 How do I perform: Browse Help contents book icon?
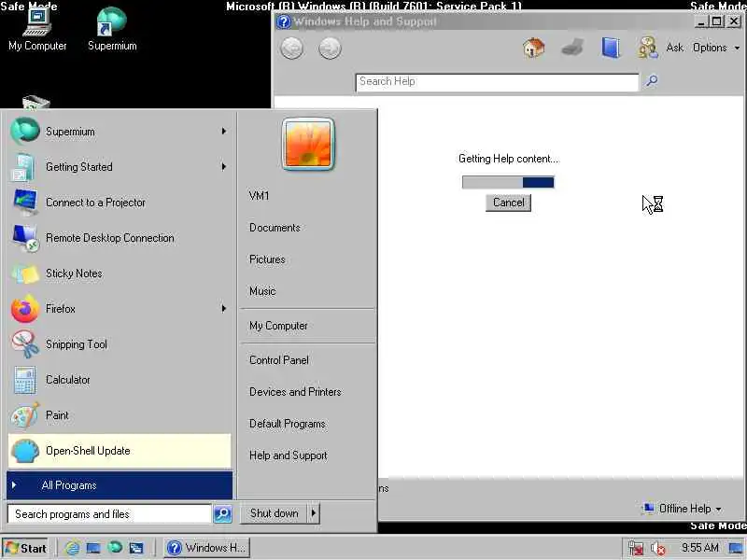click(x=611, y=48)
